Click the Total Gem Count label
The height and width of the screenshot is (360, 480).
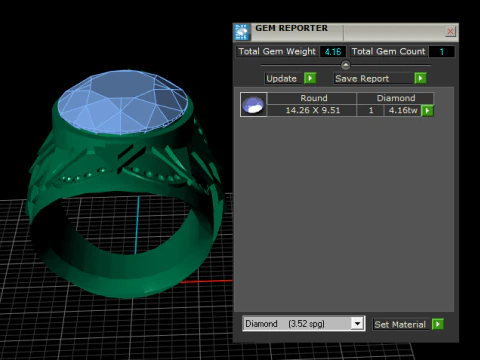[388, 52]
